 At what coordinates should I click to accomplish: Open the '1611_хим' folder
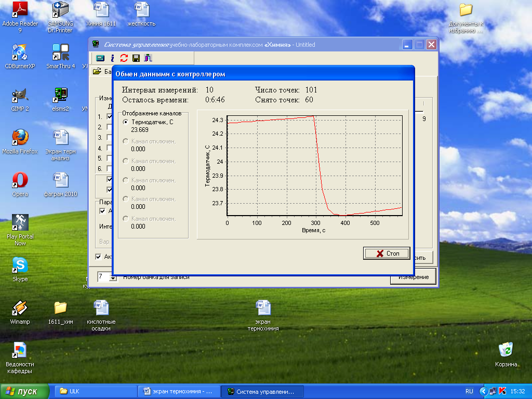click(x=60, y=312)
